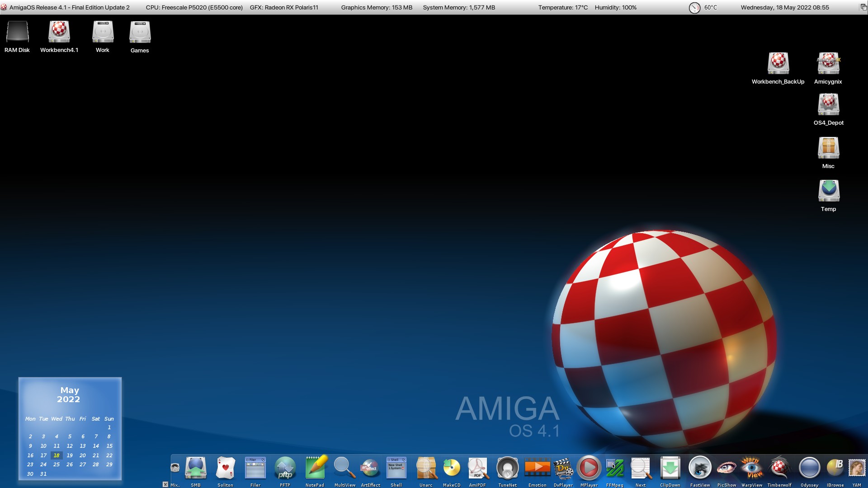Click the 60°C temperature reading
The height and width of the screenshot is (488, 868).
(x=710, y=8)
